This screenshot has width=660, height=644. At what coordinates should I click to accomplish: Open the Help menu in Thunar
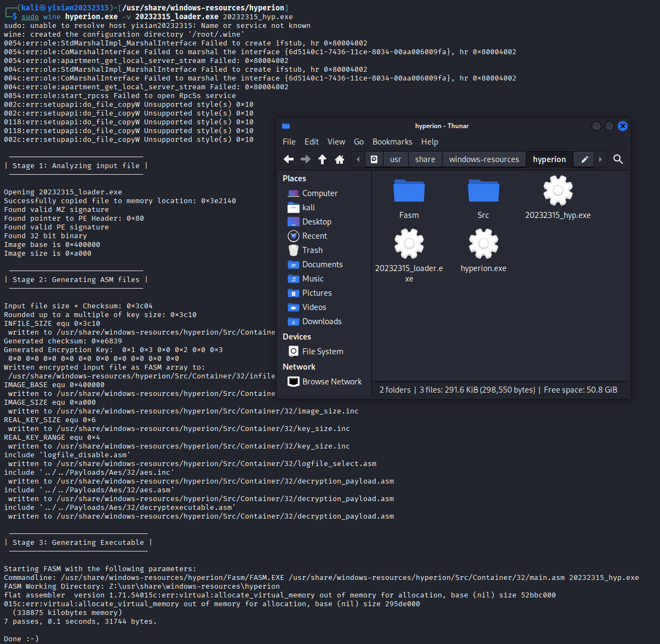click(x=429, y=142)
